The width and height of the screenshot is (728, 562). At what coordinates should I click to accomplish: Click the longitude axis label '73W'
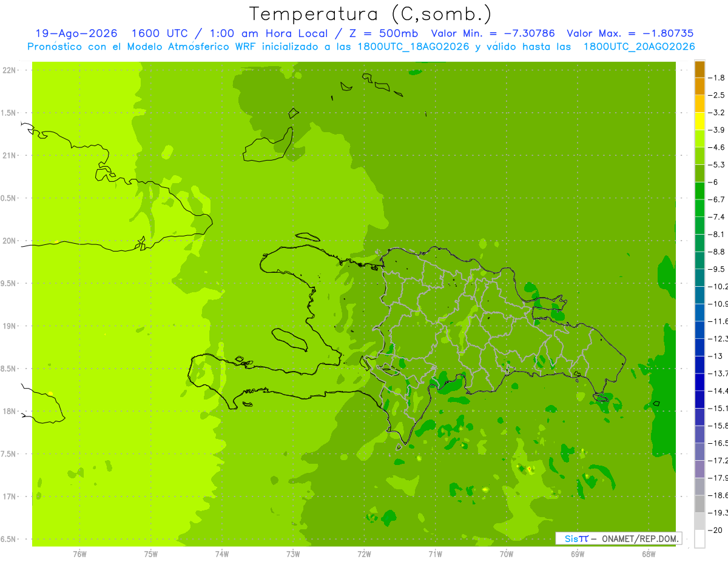pyautogui.click(x=293, y=554)
